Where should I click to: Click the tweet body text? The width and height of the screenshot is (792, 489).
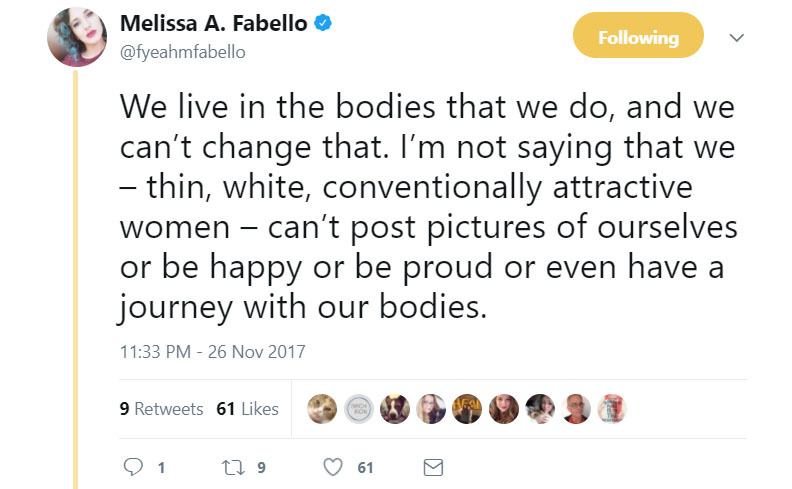click(x=428, y=203)
